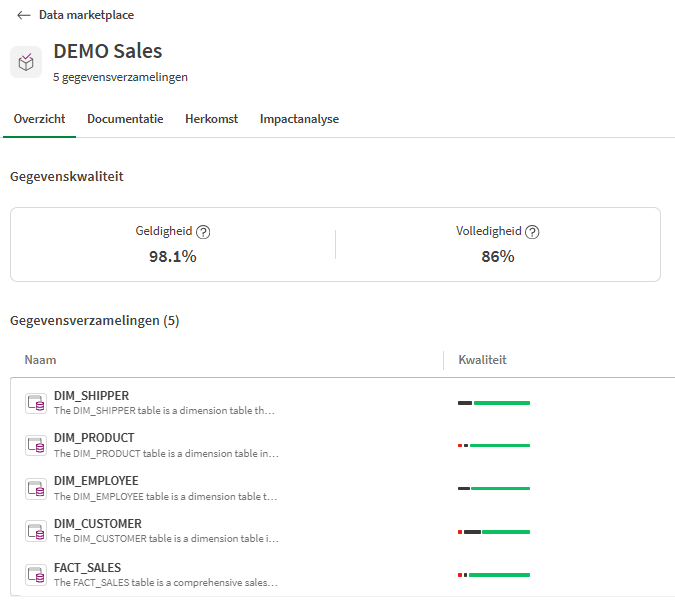This screenshot has height=616, width=675.
Task: Click the DIM_PRODUCT description text
Action: 166,454
